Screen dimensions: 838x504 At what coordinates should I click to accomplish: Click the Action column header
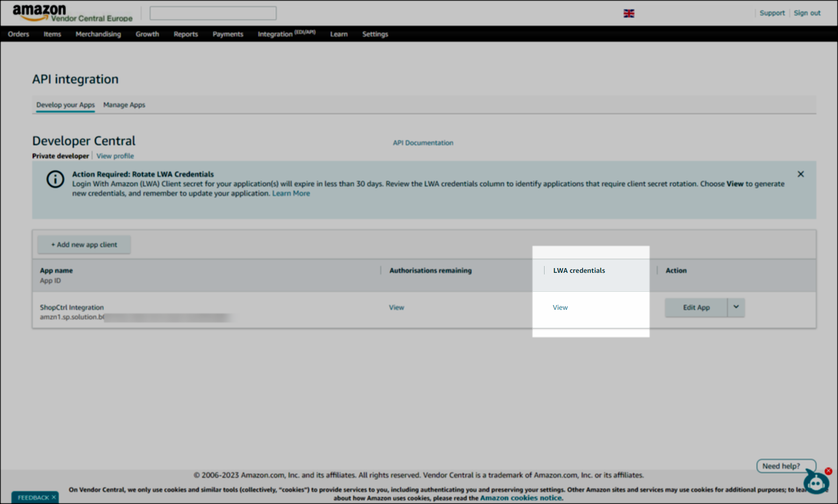pos(676,270)
